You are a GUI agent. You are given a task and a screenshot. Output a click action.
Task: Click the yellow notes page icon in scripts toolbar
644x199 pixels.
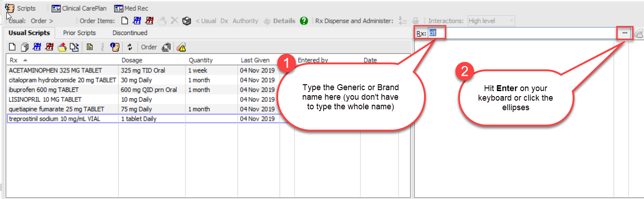pyautogui.click(x=90, y=47)
